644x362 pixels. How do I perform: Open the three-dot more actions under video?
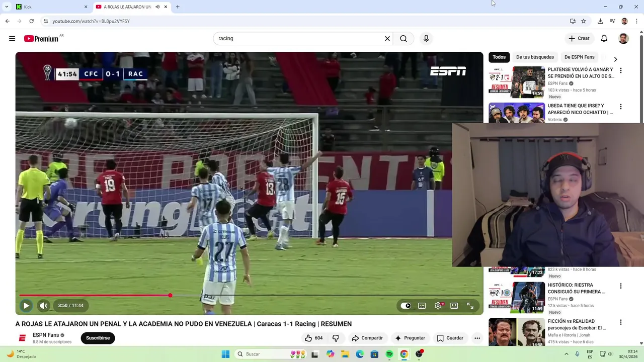(477, 338)
